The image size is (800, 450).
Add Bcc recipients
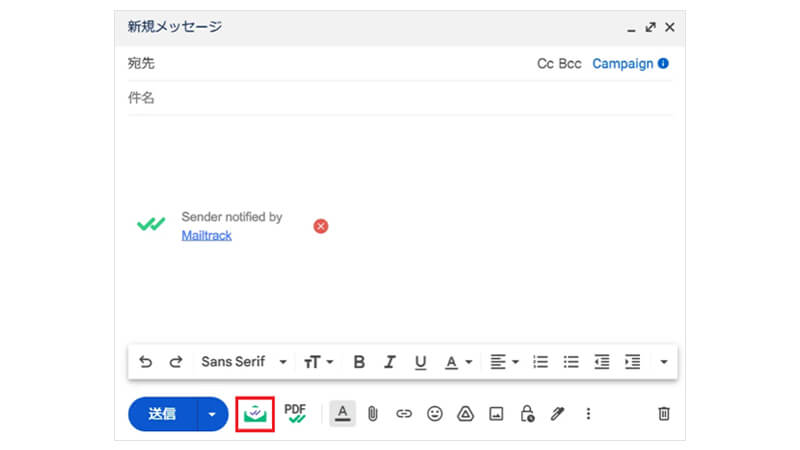[570, 64]
